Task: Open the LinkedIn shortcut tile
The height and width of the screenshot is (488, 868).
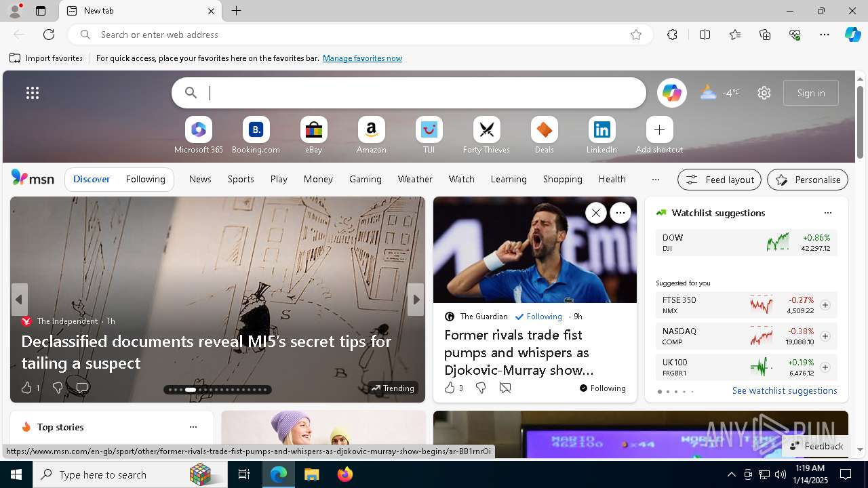Action: 601,135
